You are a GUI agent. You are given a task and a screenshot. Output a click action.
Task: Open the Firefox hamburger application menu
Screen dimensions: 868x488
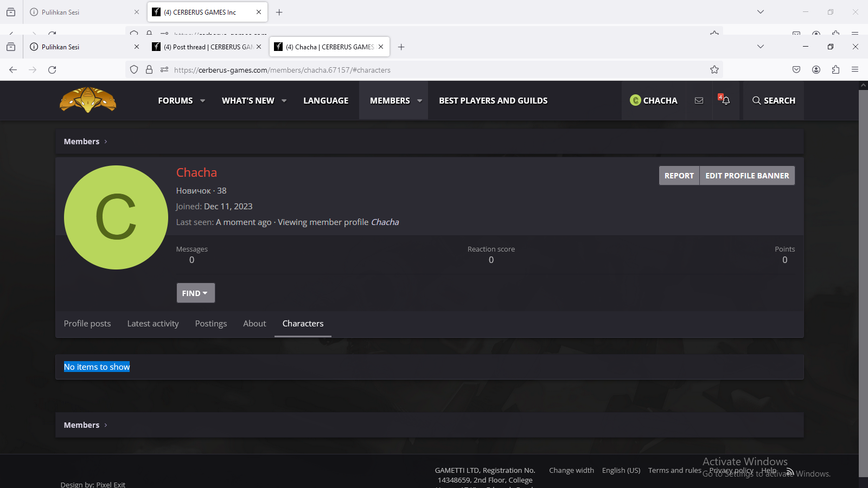point(855,69)
